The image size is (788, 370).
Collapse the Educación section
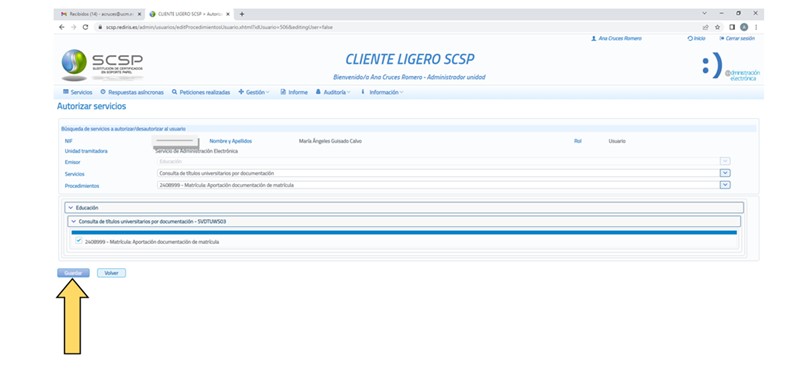pos(404,208)
